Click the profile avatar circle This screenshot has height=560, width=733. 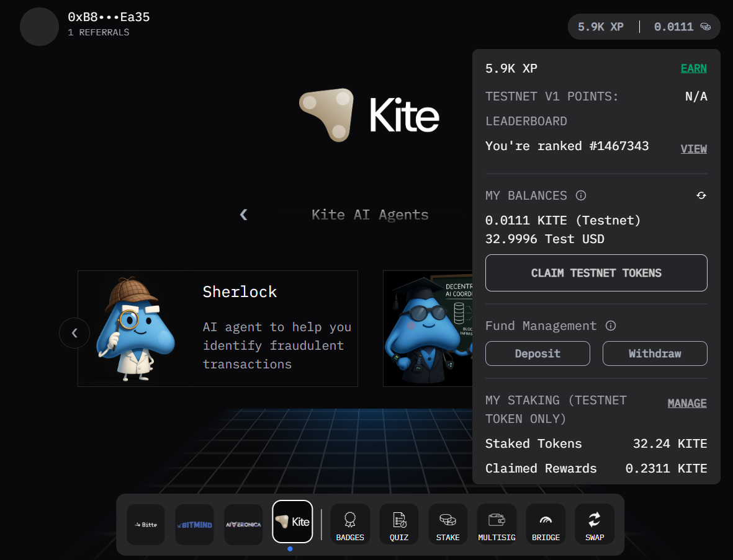39,27
